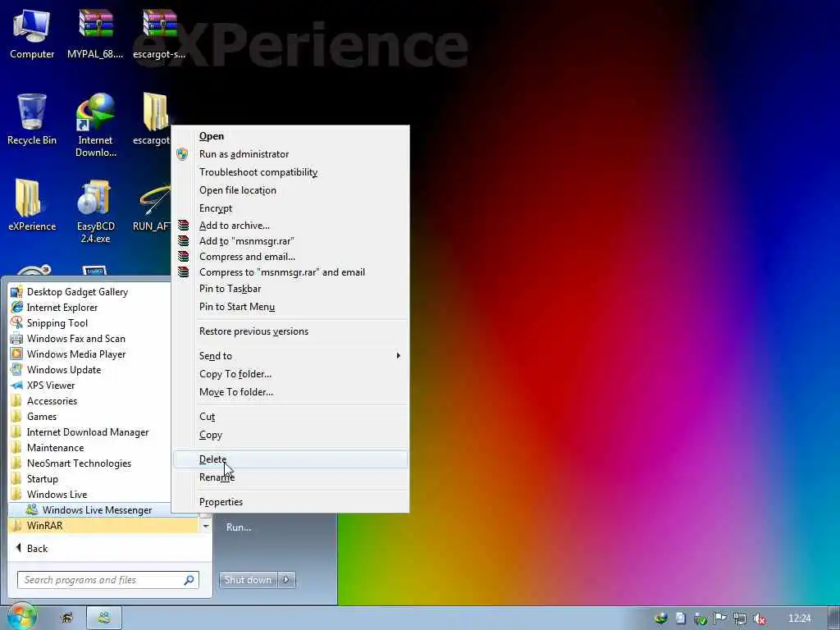This screenshot has width=840, height=630.
Task: Open Properties from the context menu
Action: click(291, 502)
